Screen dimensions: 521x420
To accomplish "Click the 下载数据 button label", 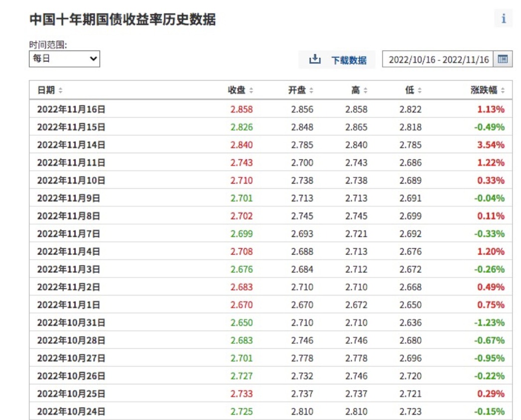I will click(349, 60).
